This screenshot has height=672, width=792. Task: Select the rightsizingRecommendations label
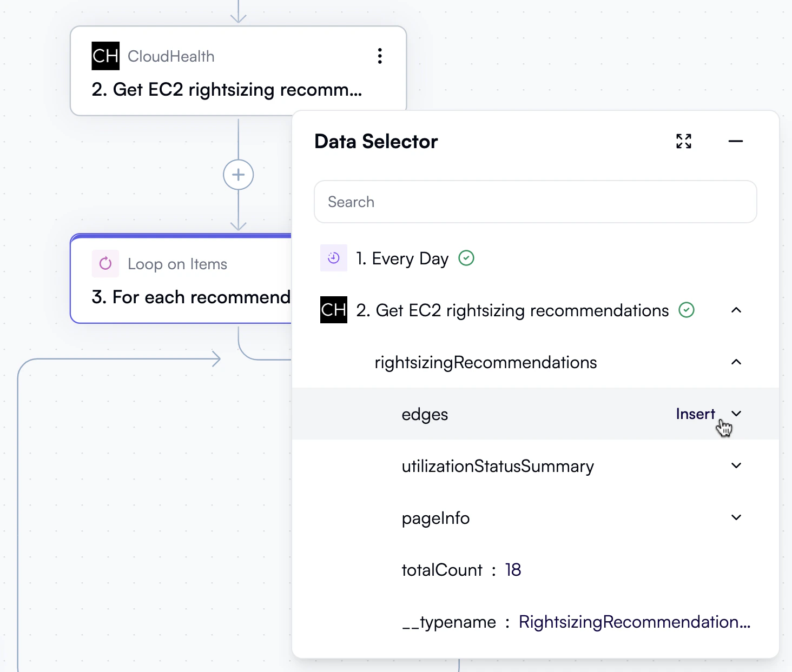click(486, 362)
